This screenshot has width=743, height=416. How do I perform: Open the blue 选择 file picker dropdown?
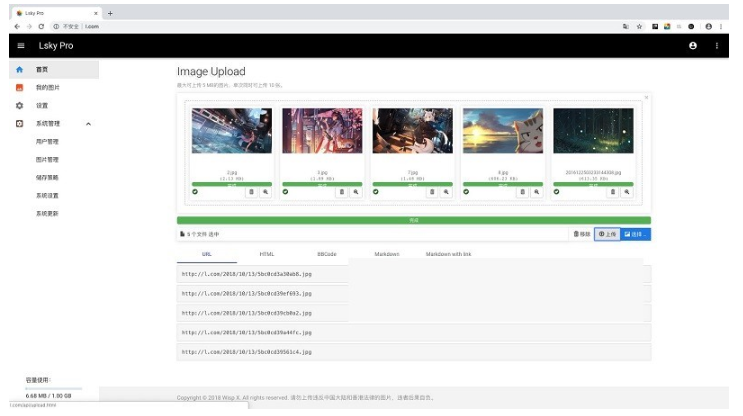click(636, 234)
